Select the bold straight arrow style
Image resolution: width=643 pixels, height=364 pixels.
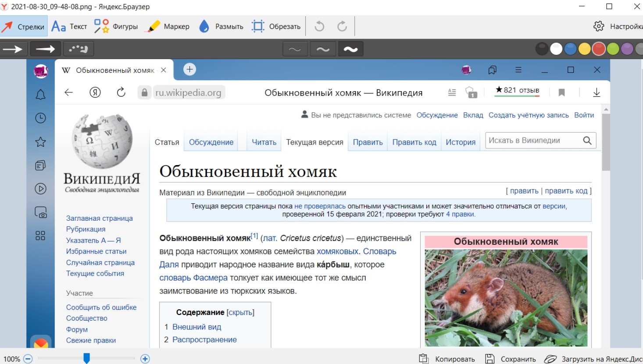46,49
